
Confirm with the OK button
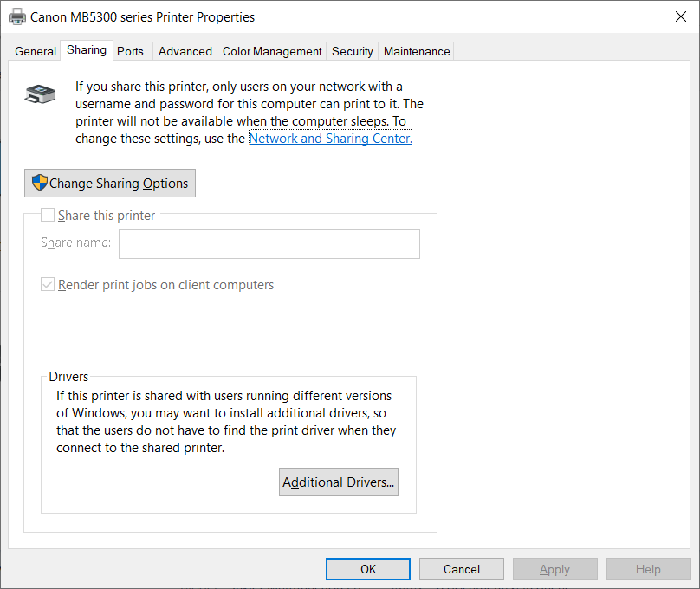(x=368, y=569)
